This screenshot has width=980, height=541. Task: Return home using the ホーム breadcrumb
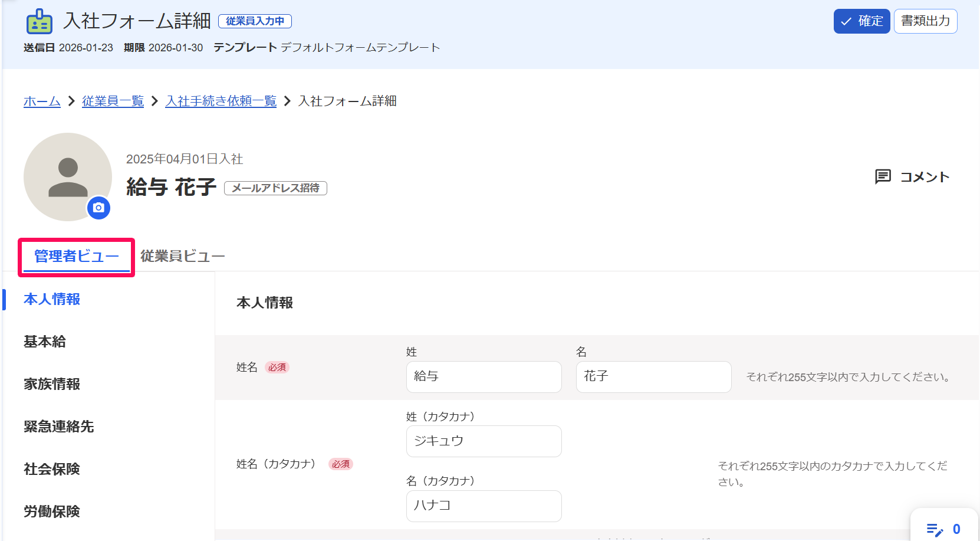click(41, 101)
